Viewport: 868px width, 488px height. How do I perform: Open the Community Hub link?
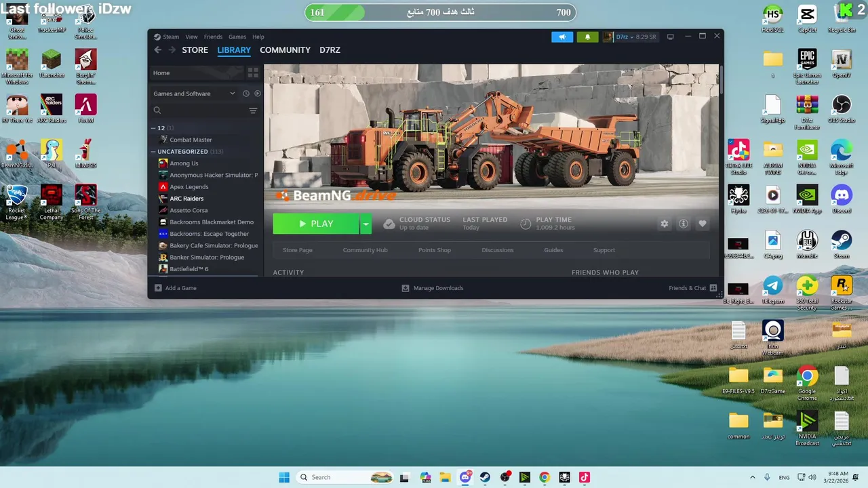pos(365,250)
